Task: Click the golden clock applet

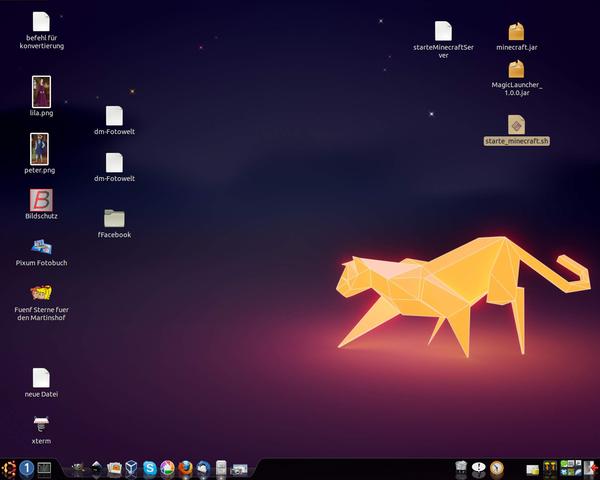Action: (497, 468)
